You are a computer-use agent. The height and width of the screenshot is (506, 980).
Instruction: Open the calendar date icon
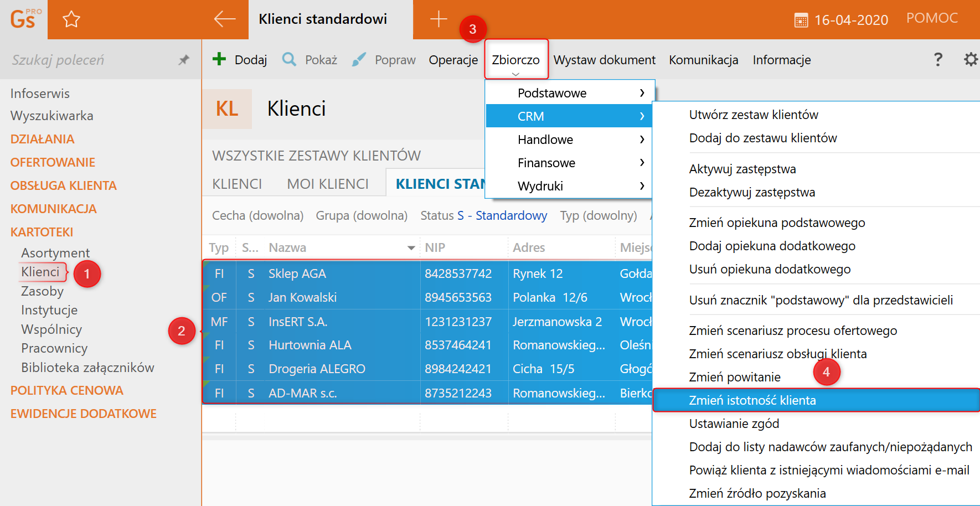tap(801, 20)
